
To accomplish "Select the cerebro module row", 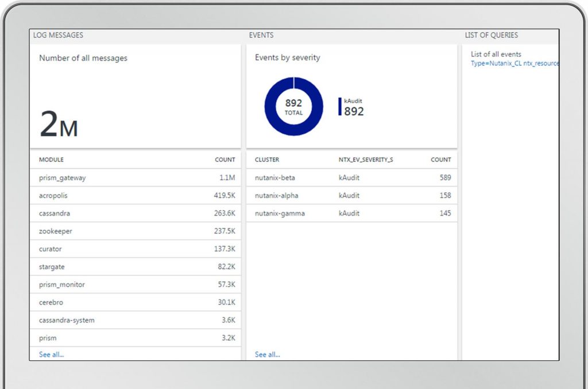I will [136, 302].
